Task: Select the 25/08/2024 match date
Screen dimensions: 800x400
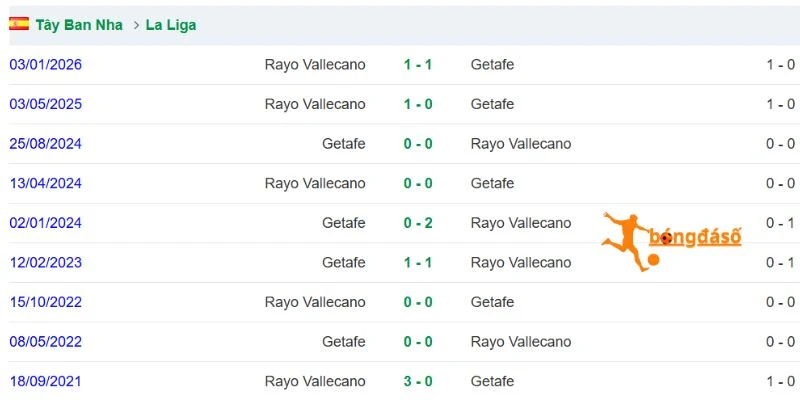Action: [x=45, y=144]
